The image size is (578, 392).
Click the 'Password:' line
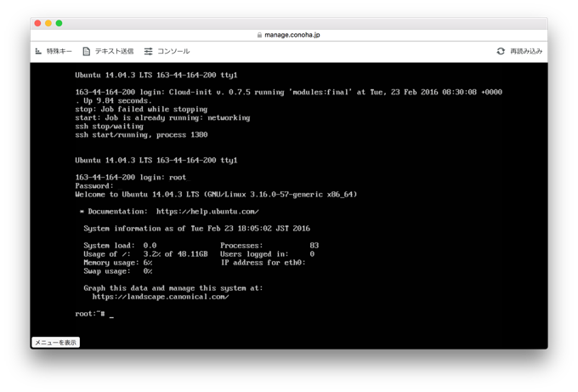click(94, 186)
